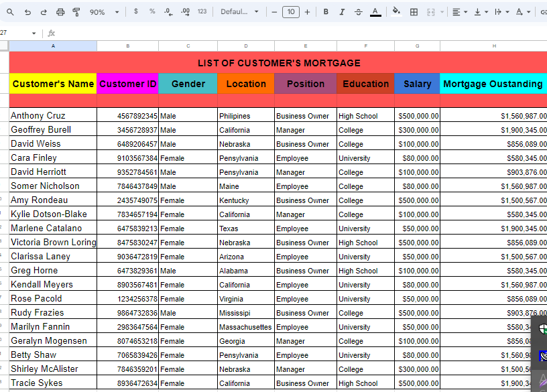Select the Position header cell
The width and height of the screenshot is (547, 392).
(x=306, y=84)
